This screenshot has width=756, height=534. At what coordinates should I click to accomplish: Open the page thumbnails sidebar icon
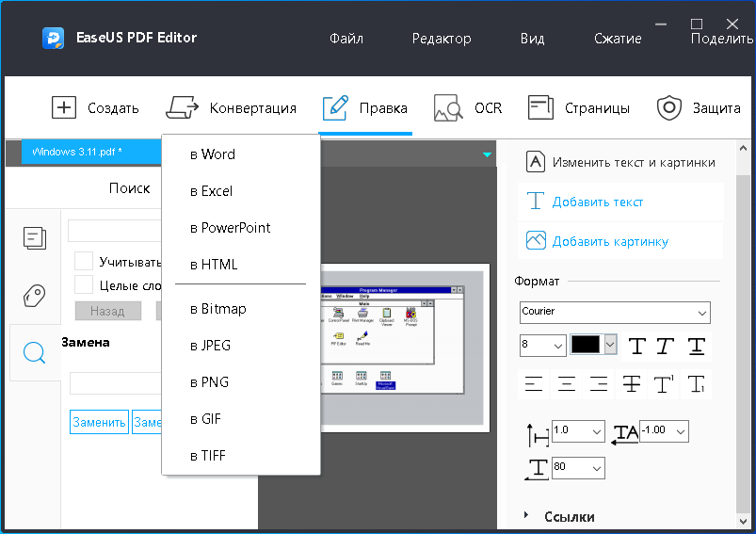(x=35, y=238)
